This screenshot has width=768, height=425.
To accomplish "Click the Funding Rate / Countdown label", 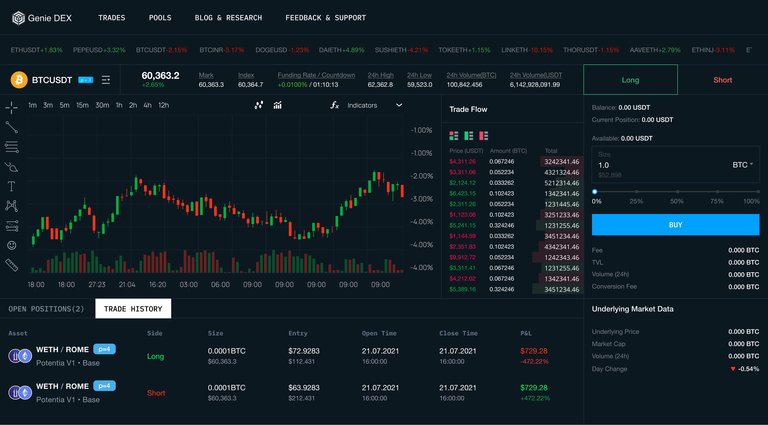I will click(316, 75).
